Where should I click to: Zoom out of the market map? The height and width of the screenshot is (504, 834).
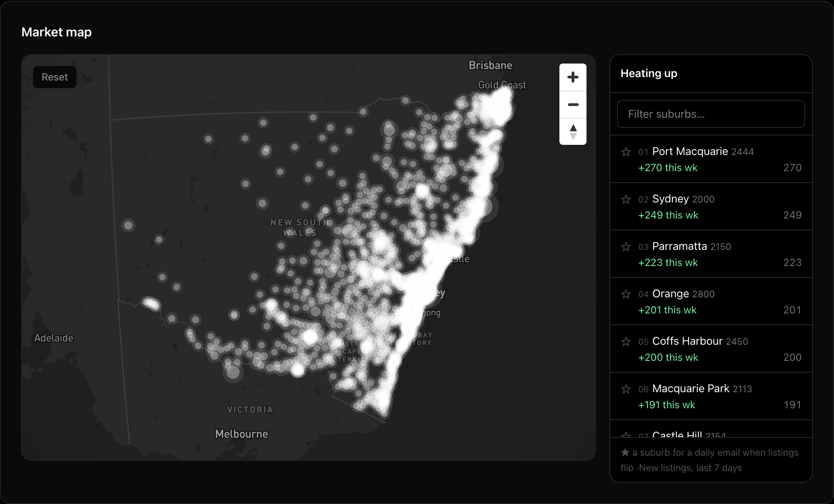[x=573, y=105]
